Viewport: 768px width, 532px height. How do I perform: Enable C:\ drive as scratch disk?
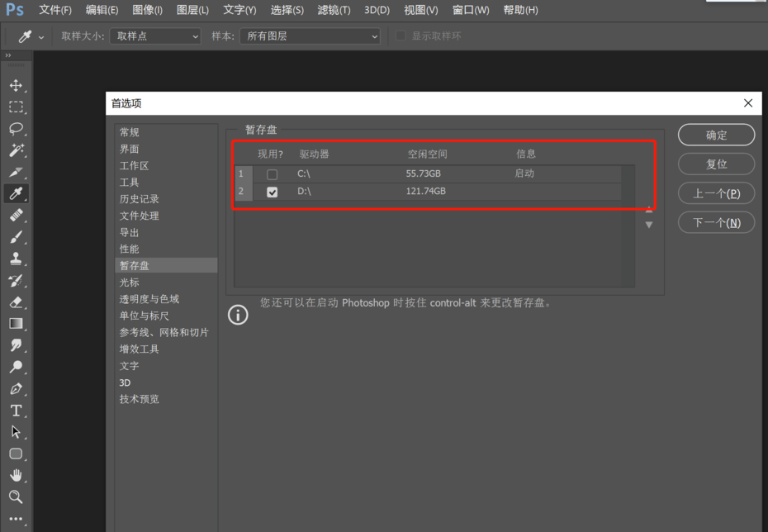pyautogui.click(x=272, y=174)
